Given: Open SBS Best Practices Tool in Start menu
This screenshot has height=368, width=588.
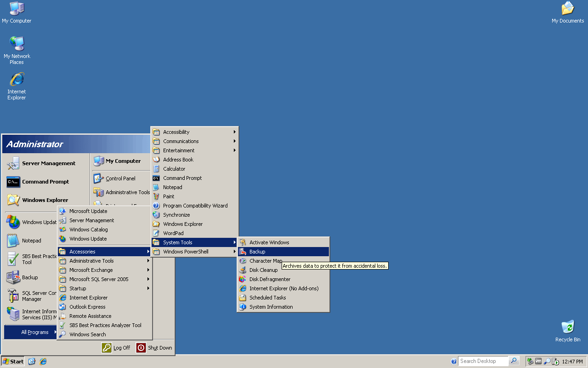Looking at the screenshot, I should (31, 259).
